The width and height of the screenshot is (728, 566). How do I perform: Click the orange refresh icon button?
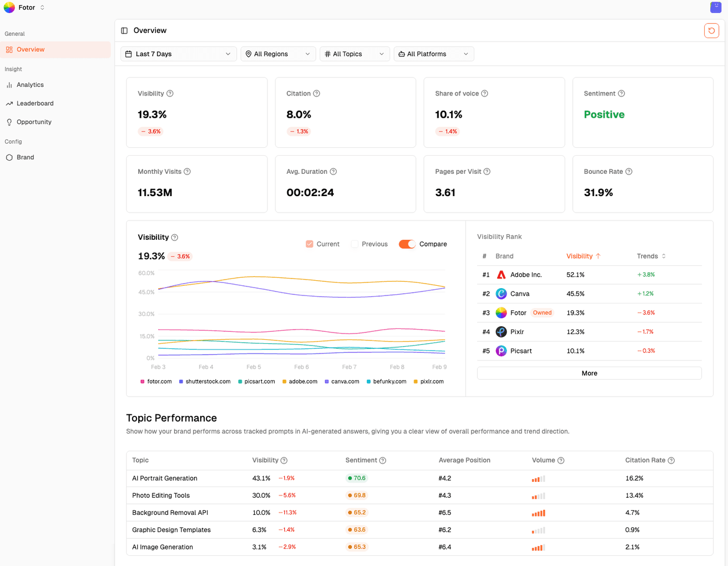[712, 31]
